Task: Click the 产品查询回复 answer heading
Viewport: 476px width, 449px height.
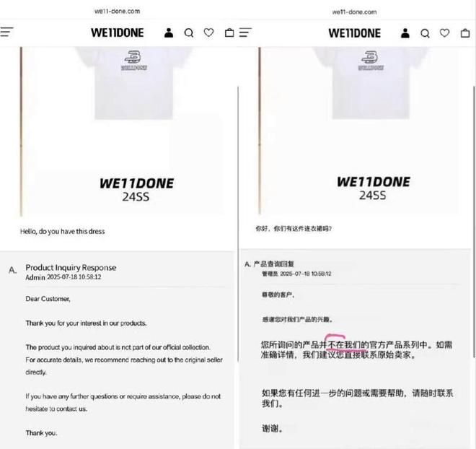Action: coord(274,264)
